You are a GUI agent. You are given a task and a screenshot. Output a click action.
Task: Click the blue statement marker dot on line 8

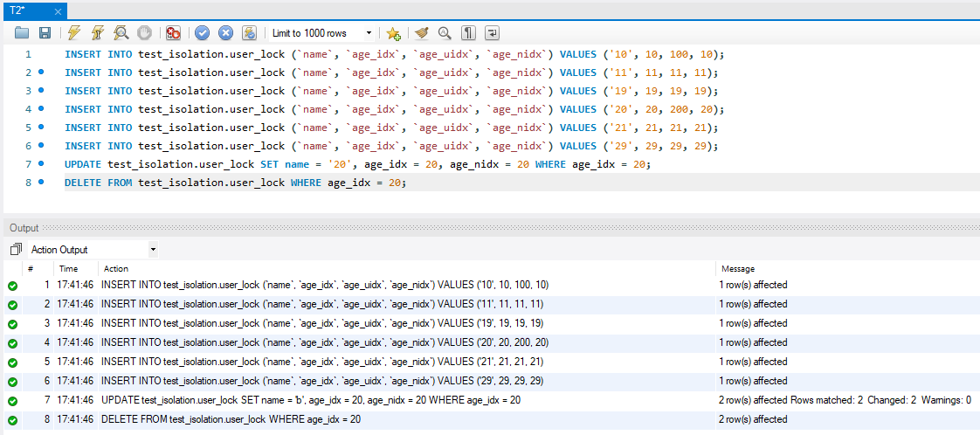[x=41, y=182]
